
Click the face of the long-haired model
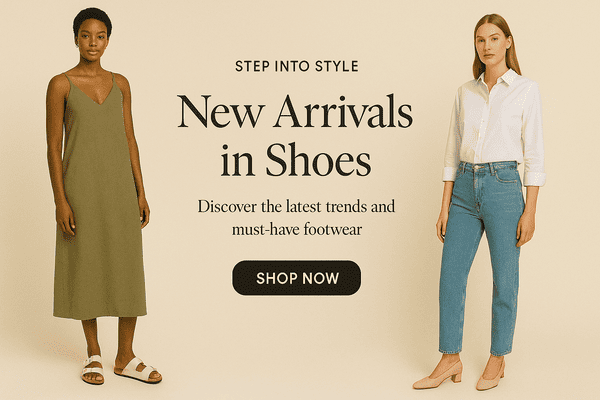493,45
